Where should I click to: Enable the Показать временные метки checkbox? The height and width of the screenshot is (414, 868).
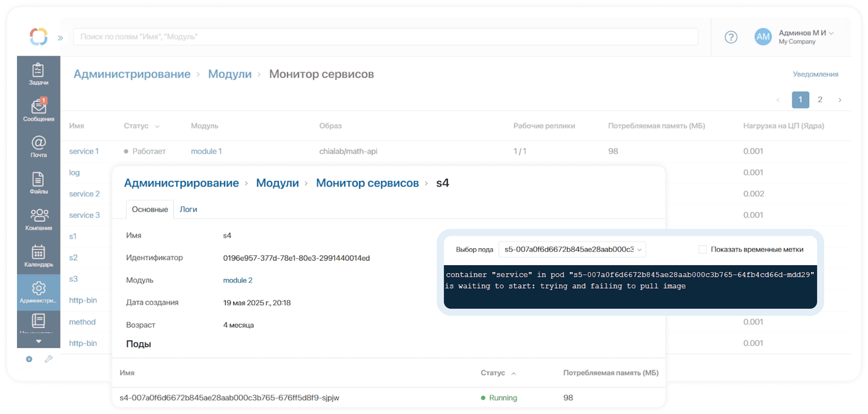pyautogui.click(x=703, y=249)
